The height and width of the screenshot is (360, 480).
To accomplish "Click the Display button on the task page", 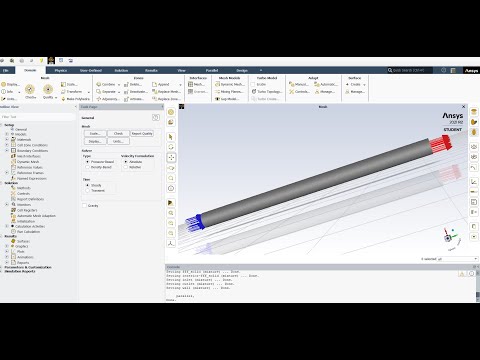I will [95, 141].
